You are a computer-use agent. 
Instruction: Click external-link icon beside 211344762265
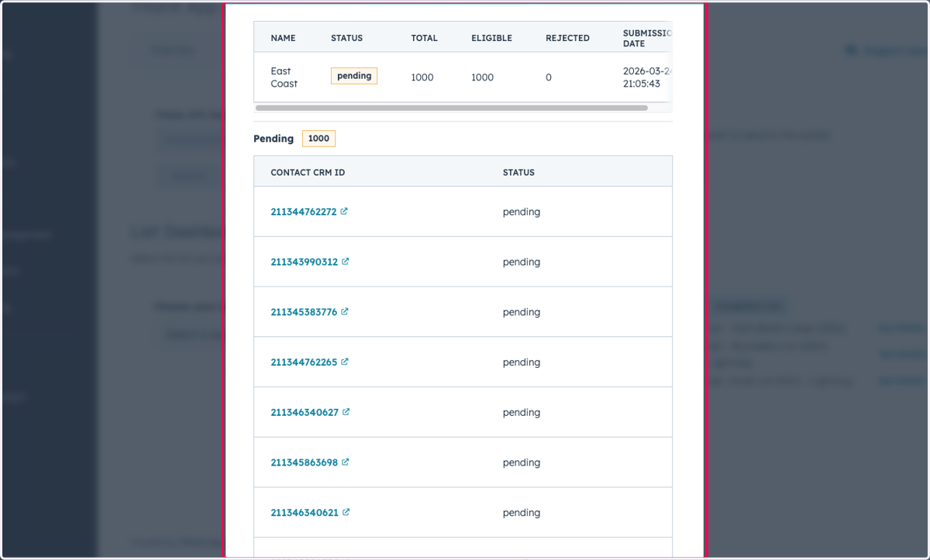pyautogui.click(x=345, y=361)
